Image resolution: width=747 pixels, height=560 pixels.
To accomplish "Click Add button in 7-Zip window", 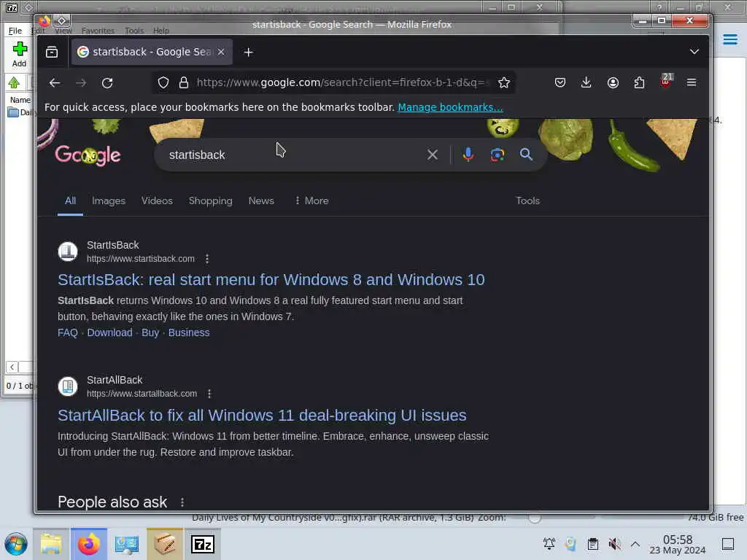I will click(x=20, y=55).
